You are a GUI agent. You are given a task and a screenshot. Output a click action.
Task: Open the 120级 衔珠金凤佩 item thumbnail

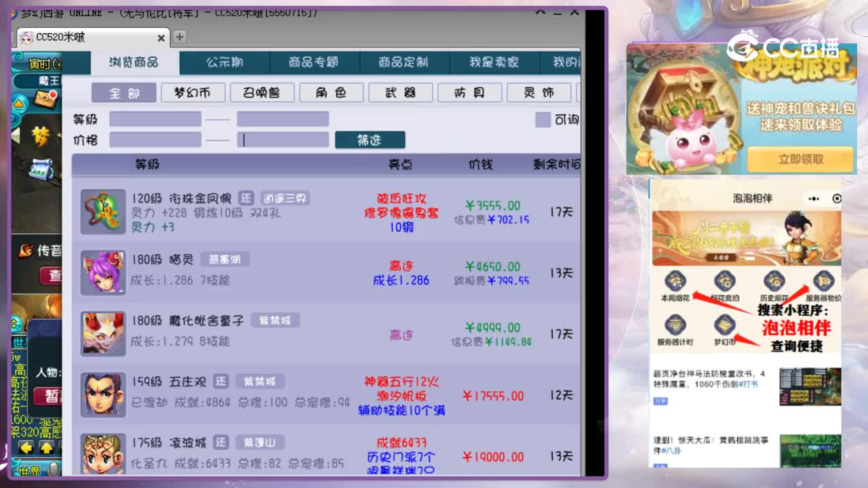pyautogui.click(x=103, y=211)
